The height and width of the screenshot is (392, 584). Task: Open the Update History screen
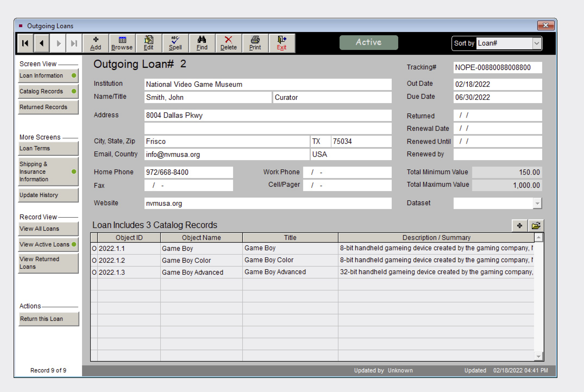coord(48,195)
